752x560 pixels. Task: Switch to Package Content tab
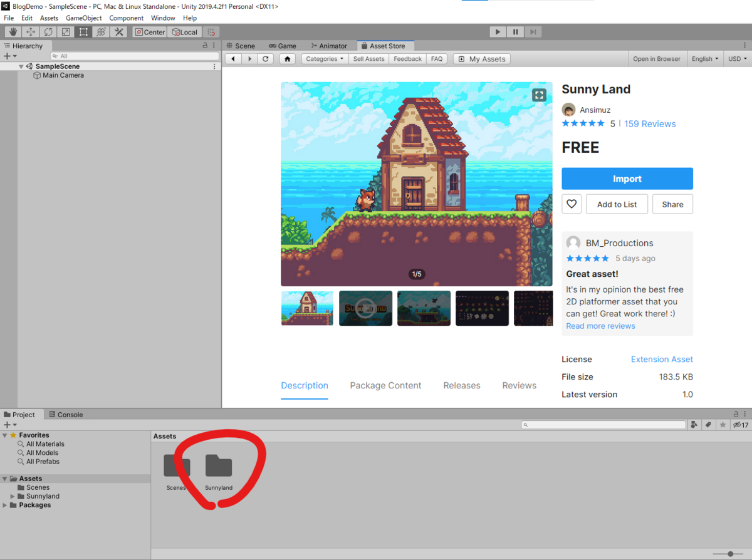[x=385, y=386]
